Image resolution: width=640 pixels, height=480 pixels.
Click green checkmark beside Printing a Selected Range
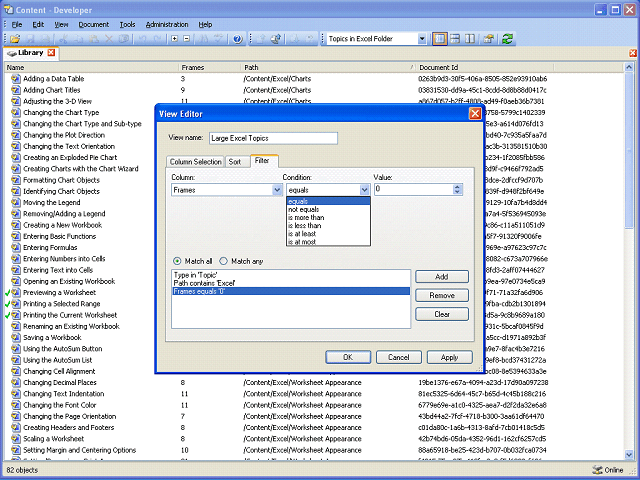7,304
